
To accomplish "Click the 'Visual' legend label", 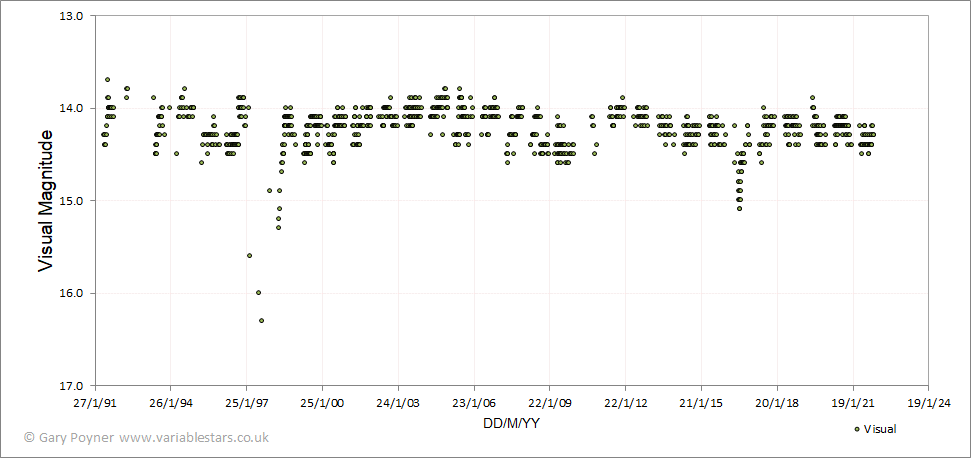I will (x=880, y=429).
